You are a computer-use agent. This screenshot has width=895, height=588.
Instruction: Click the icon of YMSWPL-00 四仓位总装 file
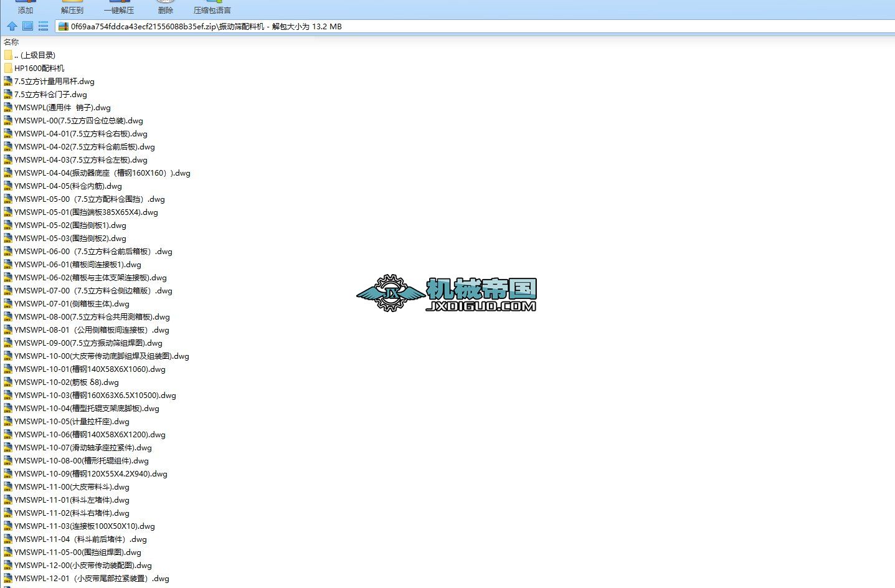pos(8,121)
